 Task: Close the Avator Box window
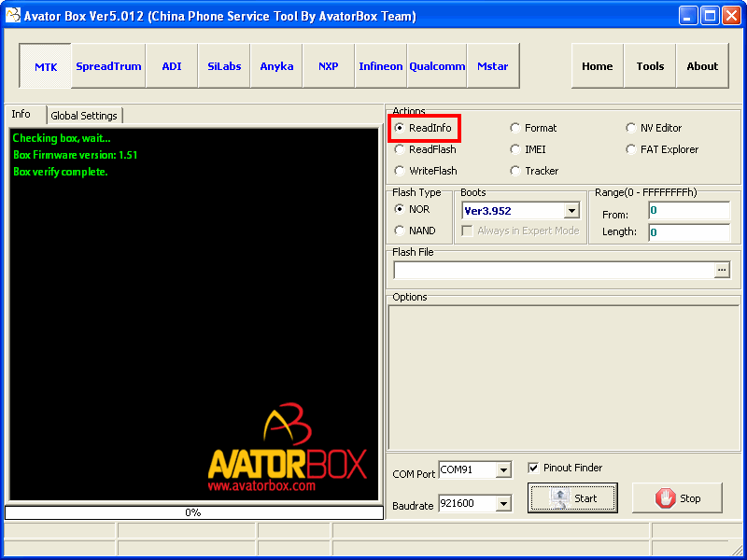(731, 16)
